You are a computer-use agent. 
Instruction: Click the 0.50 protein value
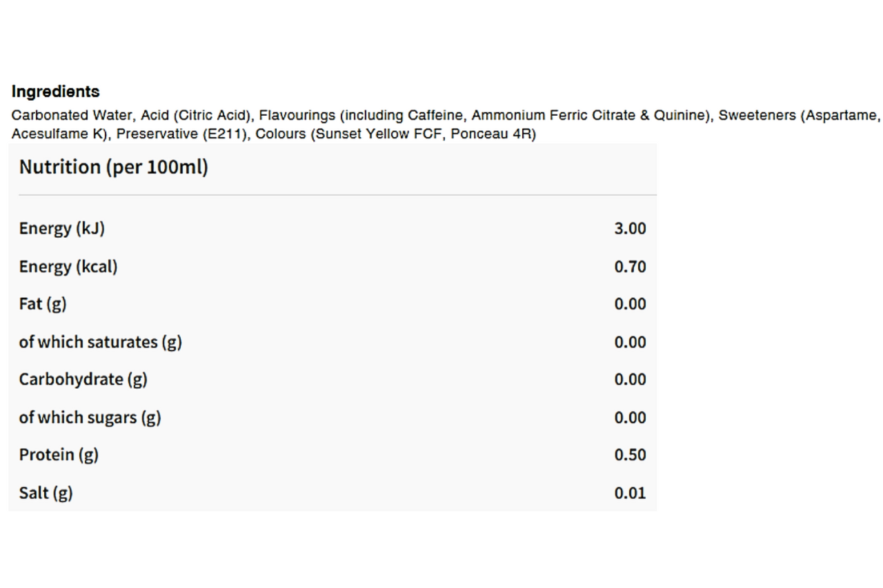(629, 455)
